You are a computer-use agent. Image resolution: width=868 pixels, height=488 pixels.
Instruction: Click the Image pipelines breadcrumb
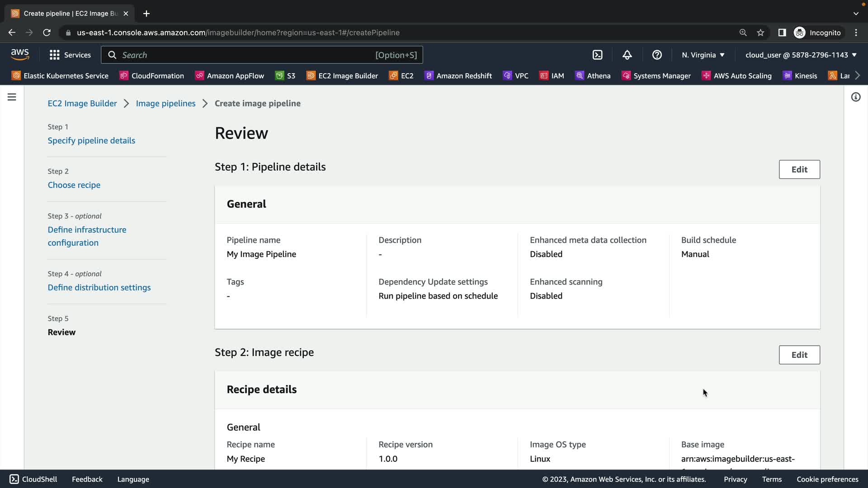[165, 103]
